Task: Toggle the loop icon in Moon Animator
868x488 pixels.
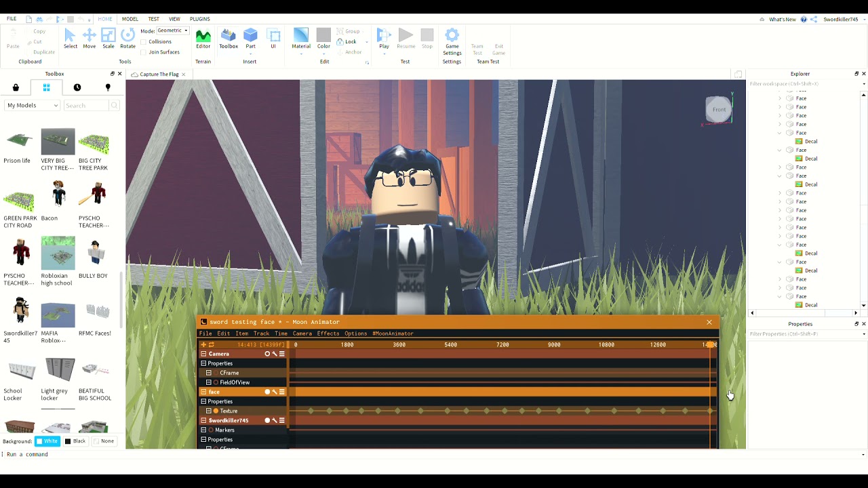Action: (212, 344)
